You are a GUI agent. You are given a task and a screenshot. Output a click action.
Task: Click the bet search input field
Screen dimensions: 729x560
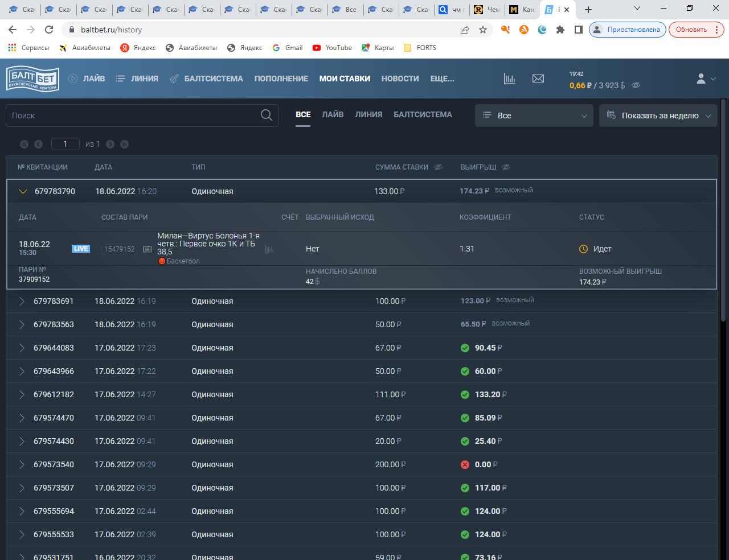(142, 116)
